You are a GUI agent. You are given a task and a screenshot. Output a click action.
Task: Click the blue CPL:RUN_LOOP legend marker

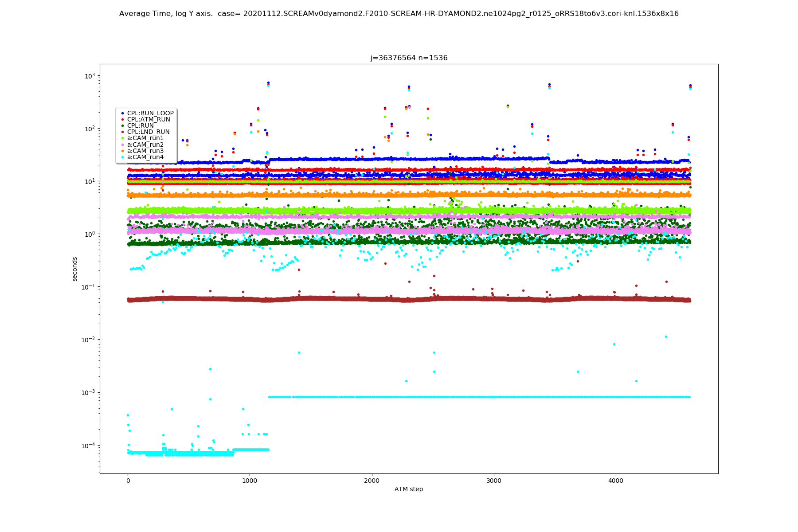click(x=122, y=113)
